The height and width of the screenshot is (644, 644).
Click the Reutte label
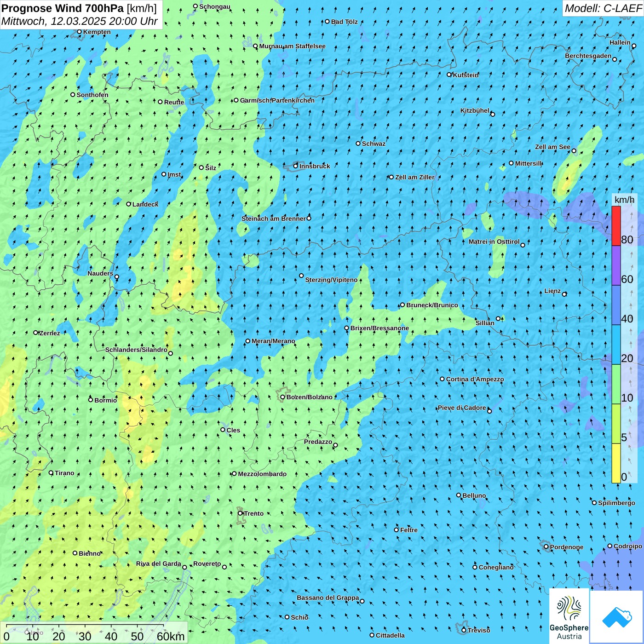click(x=174, y=102)
